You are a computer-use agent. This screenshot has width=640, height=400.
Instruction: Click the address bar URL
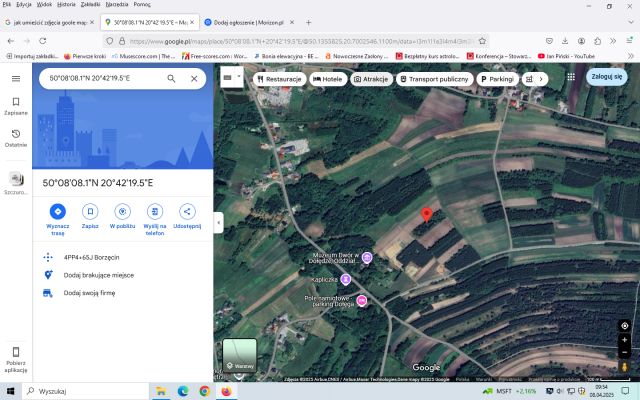click(x=302, y=41)
